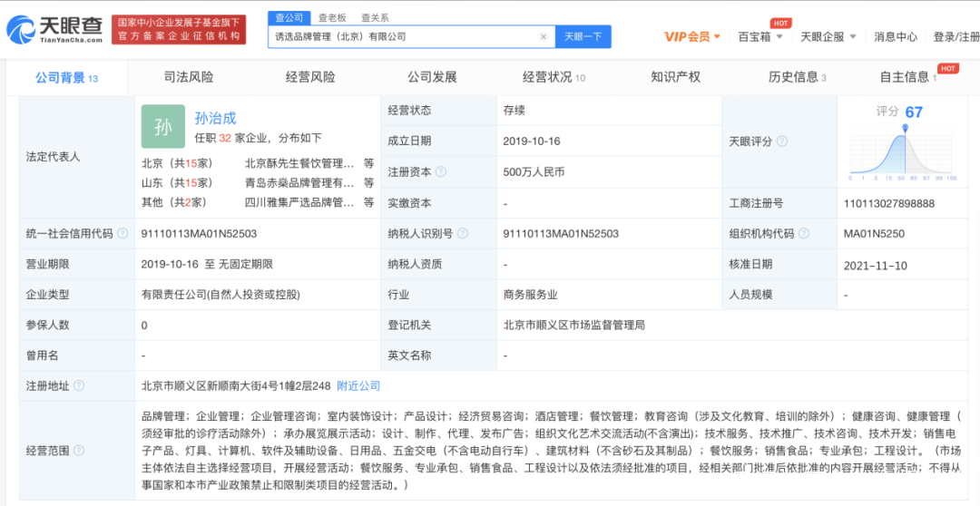Switch to the 司法风险 tab
The width and height of the screenshot is (980, 506).
(x=189, y=77)
